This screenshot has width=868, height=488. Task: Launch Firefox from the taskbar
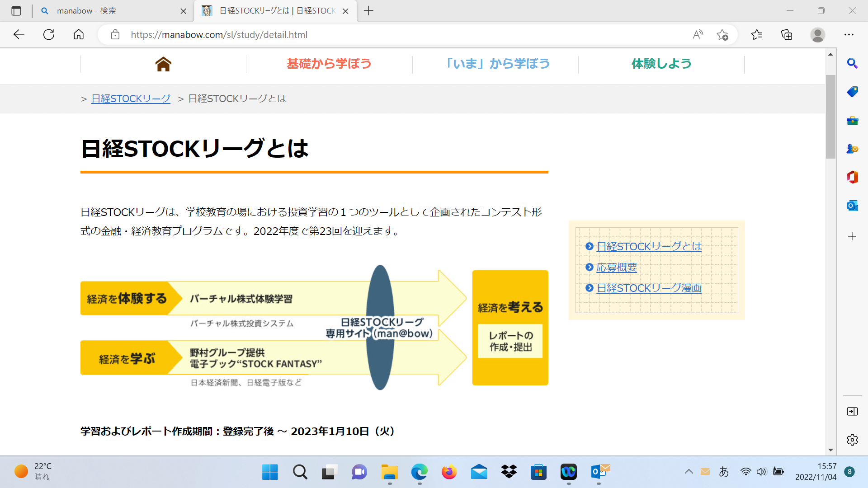(x=449, y=472)
